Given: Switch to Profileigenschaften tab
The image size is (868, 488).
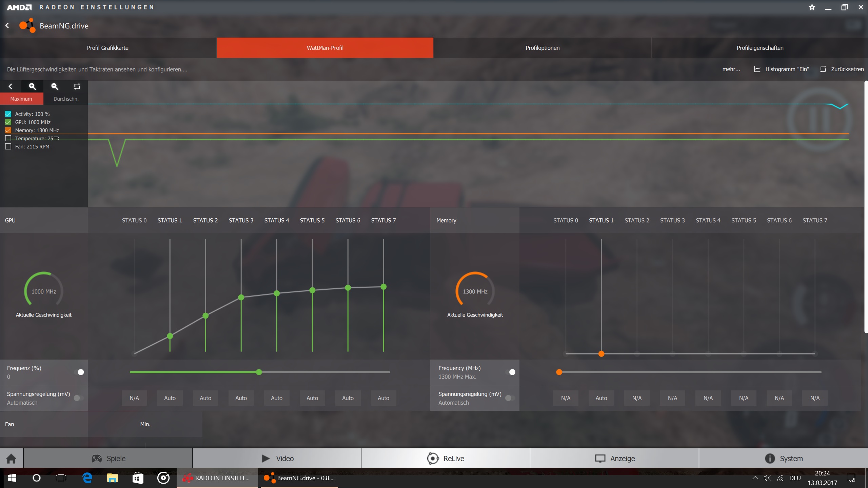Looking at the screenshot, I should click(x=760, y=48).
